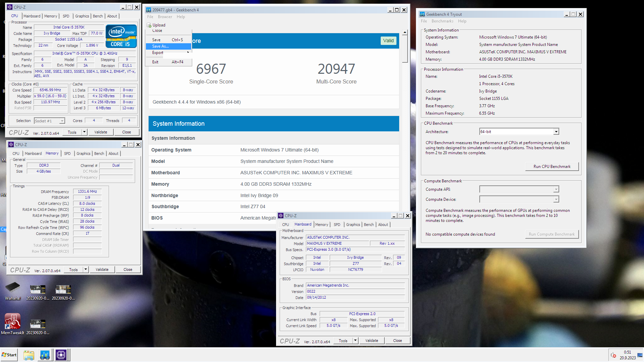644x362 pixels.
Task: Click blue monitor icon beside tray clock
Action: click(640, 355)
